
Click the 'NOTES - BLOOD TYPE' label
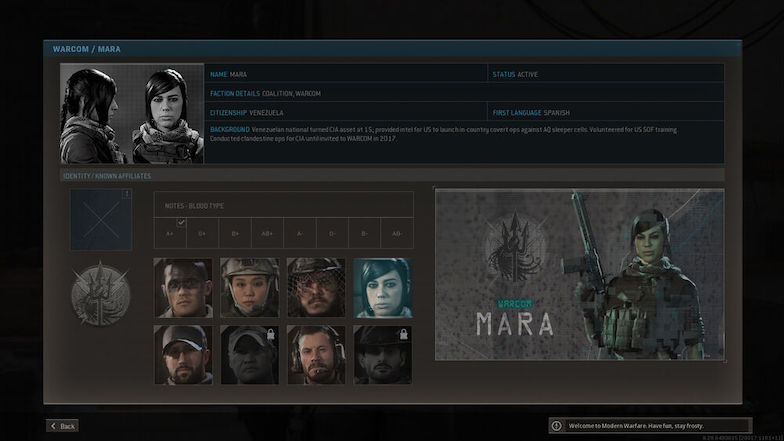[x=194, y=206]
